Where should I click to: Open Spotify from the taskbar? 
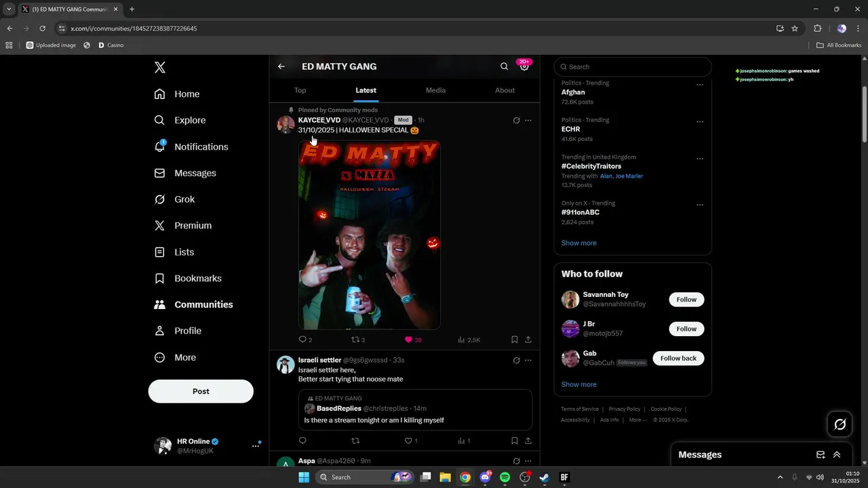[x=505, y=477]
